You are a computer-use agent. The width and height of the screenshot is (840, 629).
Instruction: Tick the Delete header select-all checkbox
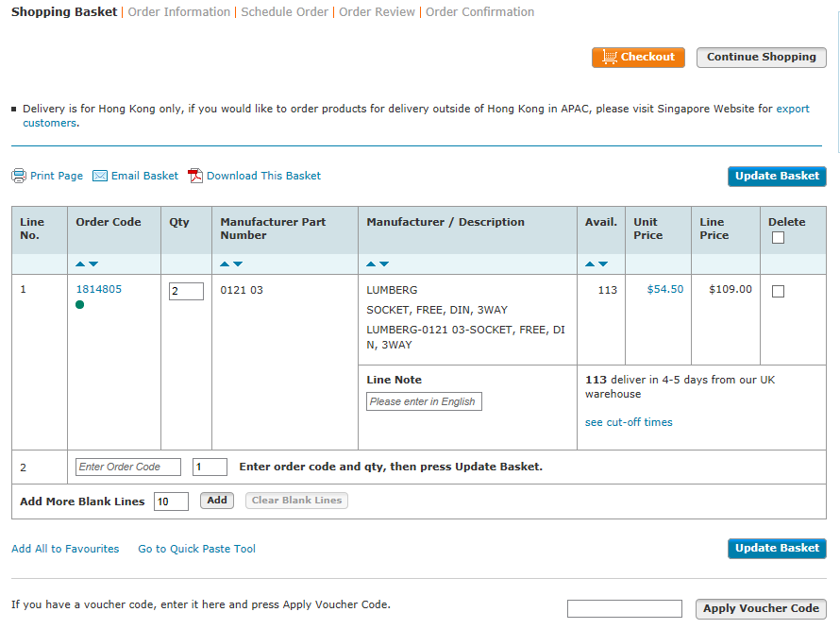(x=778, y=238)
